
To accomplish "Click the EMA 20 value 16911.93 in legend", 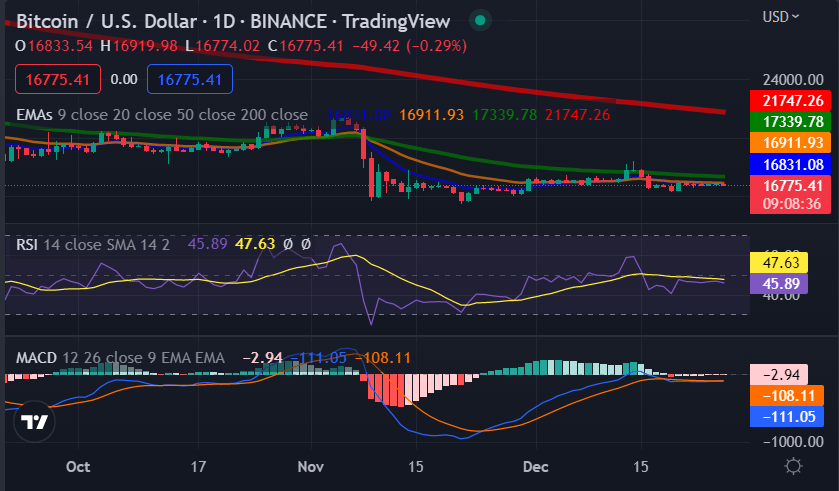I will [x=431, y=114].
